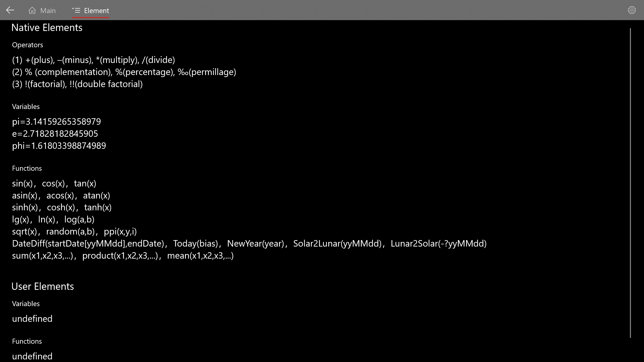The height and width of the screenshot is (362, 644).
Task: Click the Native Elements heading
Action: point(47,28)
